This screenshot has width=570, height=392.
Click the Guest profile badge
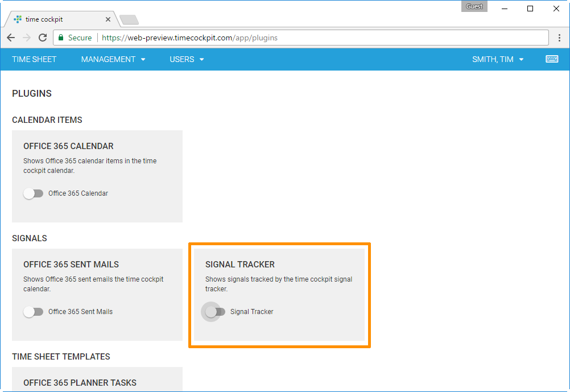point(474,6)
